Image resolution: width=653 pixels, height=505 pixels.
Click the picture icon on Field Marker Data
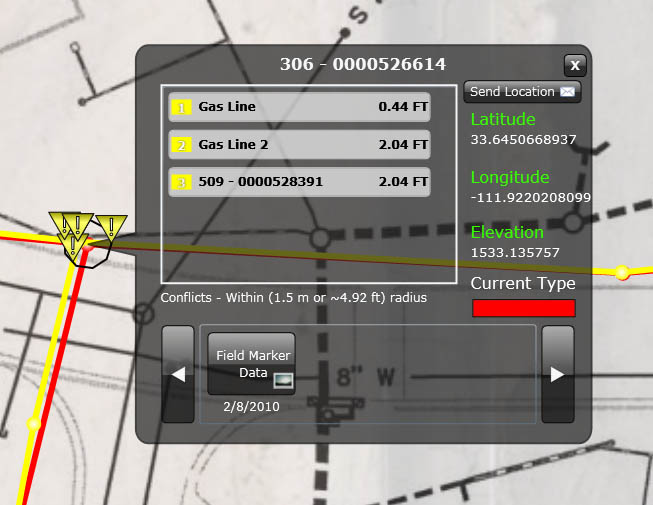(283, 380)
